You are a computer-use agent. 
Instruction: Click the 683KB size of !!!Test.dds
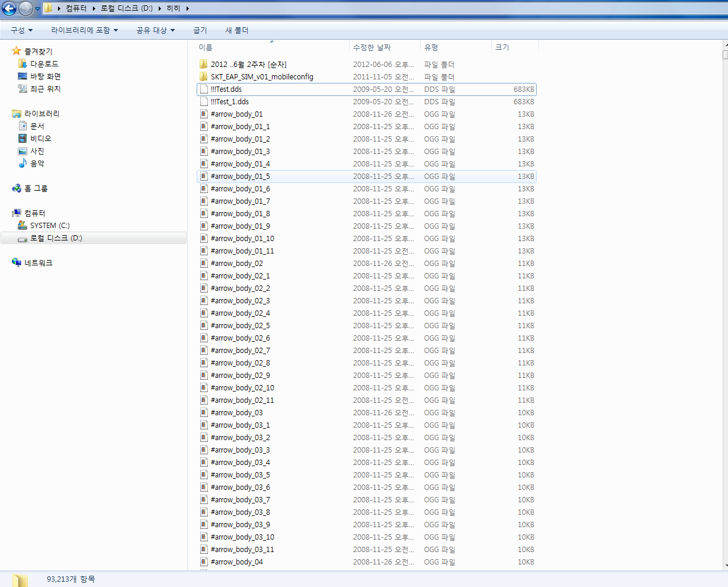[524, 89]
